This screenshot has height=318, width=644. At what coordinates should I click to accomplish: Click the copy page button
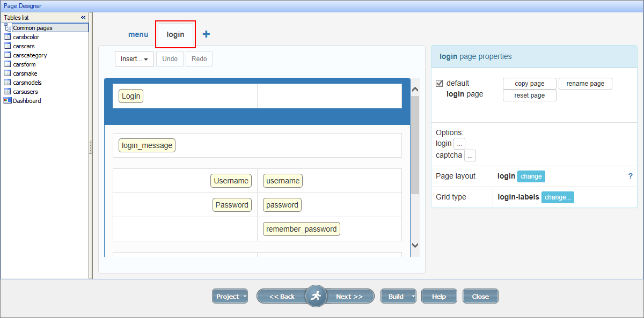(529, 83)
